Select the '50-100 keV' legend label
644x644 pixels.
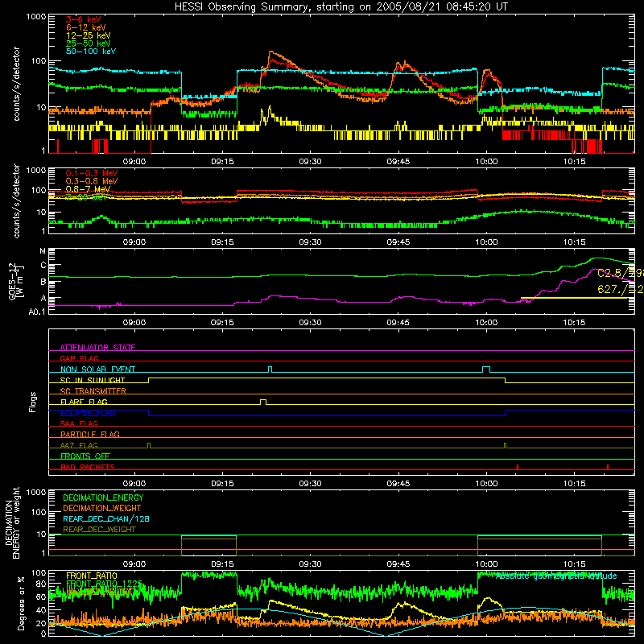coord(91,52)
